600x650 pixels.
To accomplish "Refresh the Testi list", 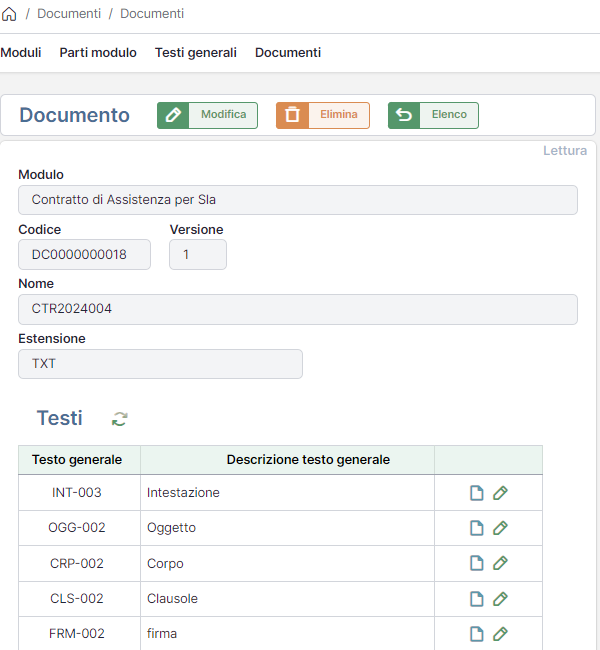I will 120,419.
